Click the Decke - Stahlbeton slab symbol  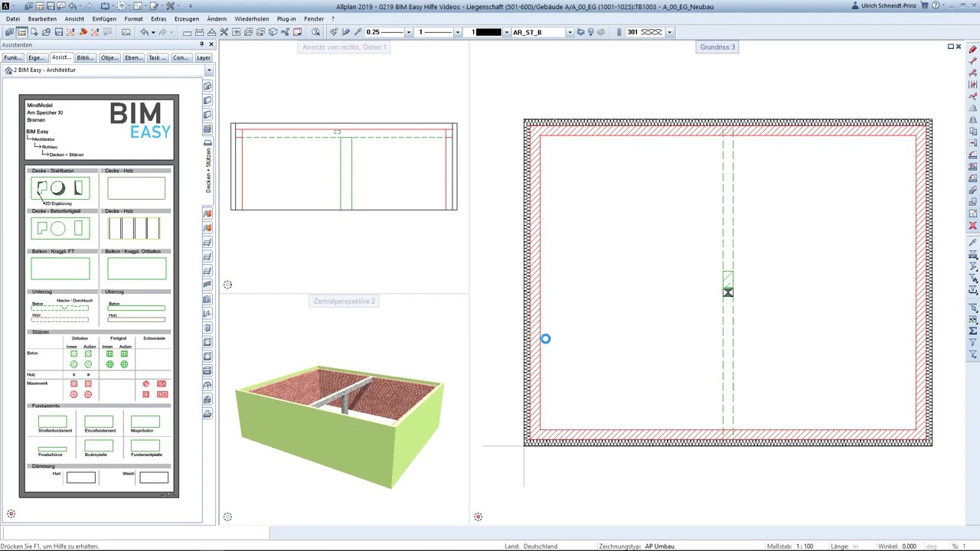[60, 188]
